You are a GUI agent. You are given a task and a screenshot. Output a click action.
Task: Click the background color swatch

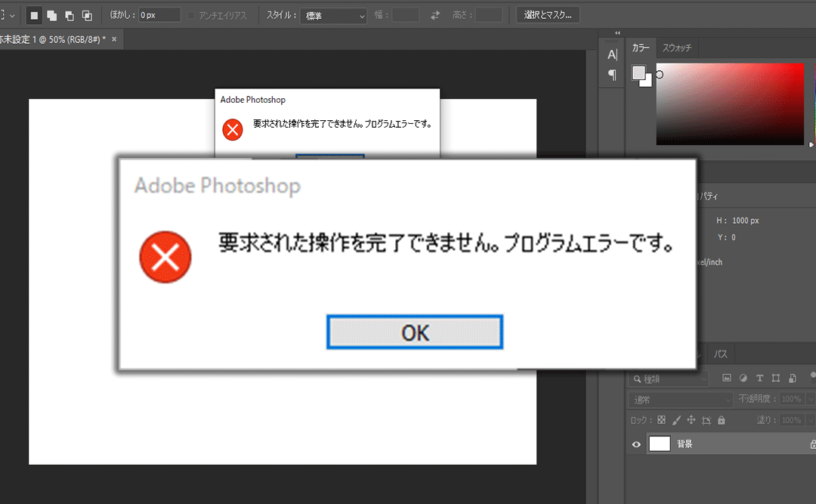[x=647, y=82]
